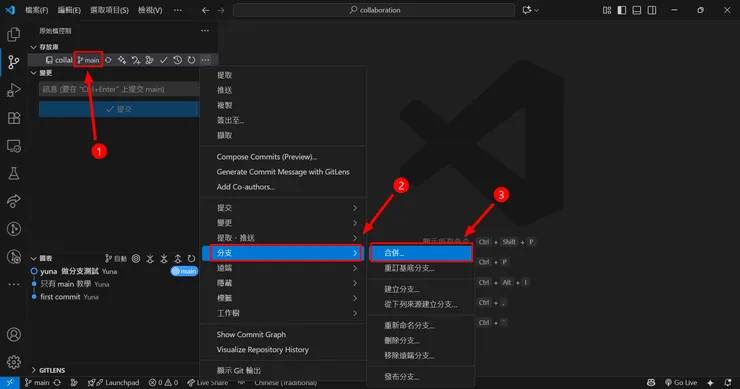
Task: Open the Explorer view in activity bar
Action: tap(14, 34)
